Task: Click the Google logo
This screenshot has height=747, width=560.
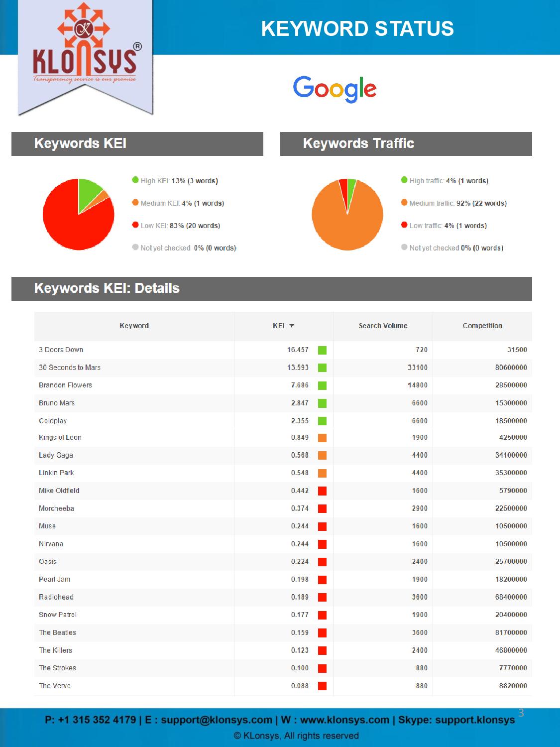Action: tap(335, 89)
